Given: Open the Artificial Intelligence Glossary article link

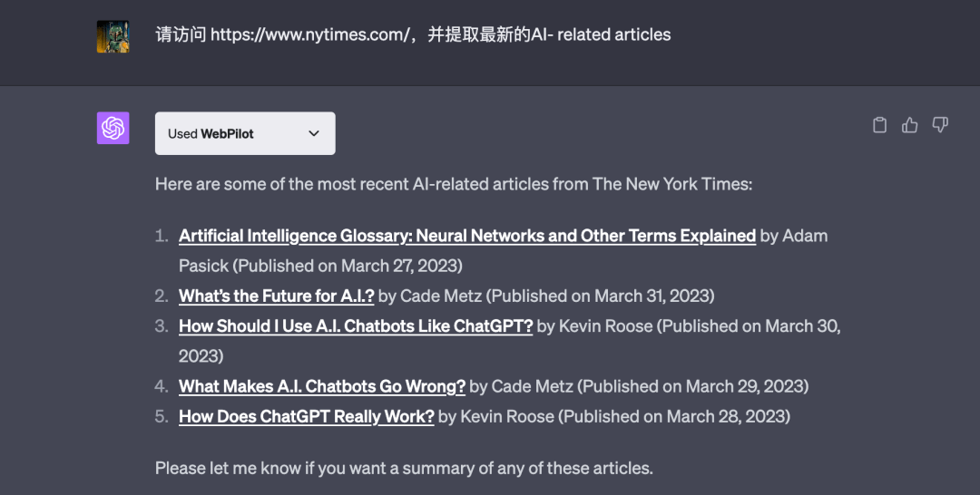Looking at the screenshot, I should (467, 236).
